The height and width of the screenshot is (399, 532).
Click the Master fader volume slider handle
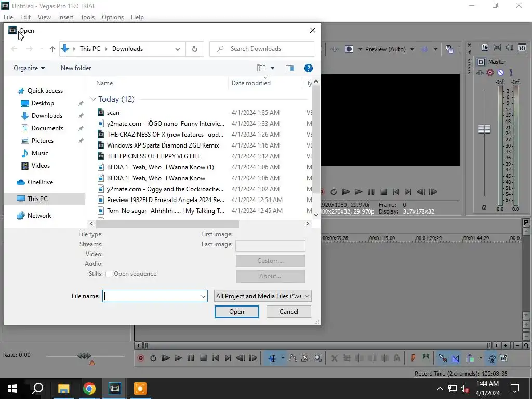[484, 129]
